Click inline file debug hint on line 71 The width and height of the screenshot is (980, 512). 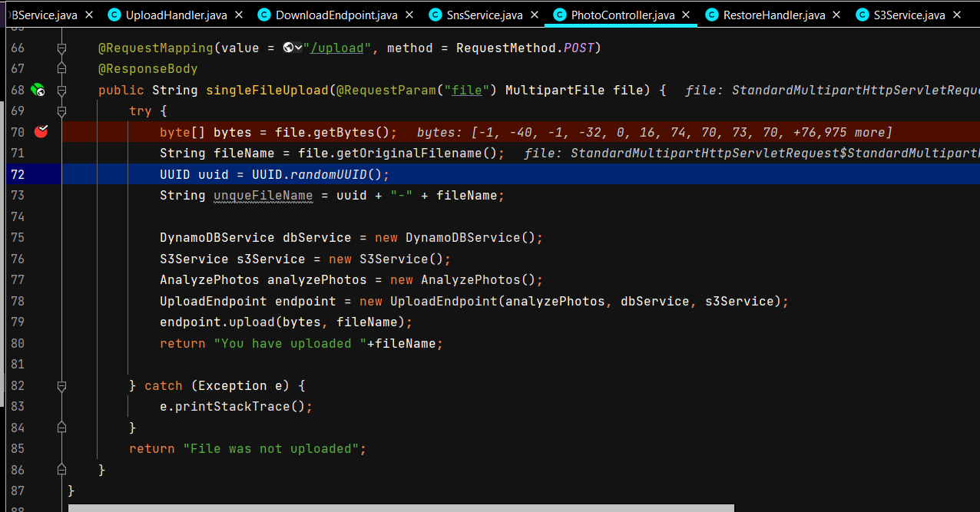click(x=752, y=153)
